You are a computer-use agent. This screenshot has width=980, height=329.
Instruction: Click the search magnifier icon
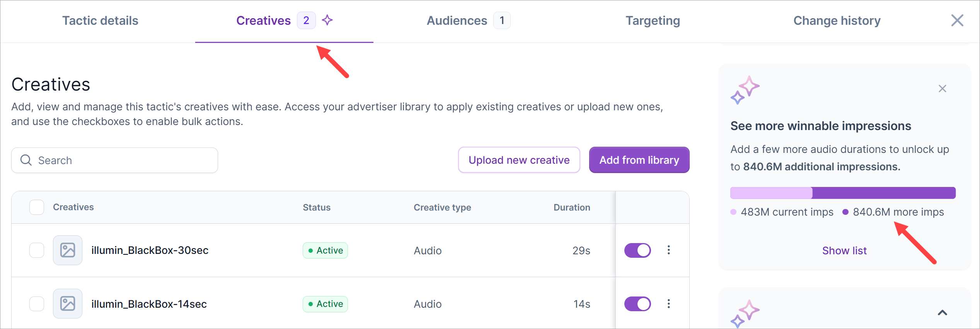point(26,160)
